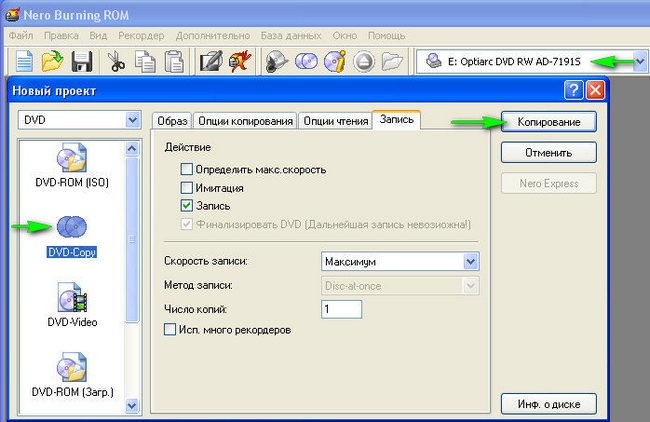Open the Файл menu
This screenshot has width=650, height=422.
[x=21, y=36]
